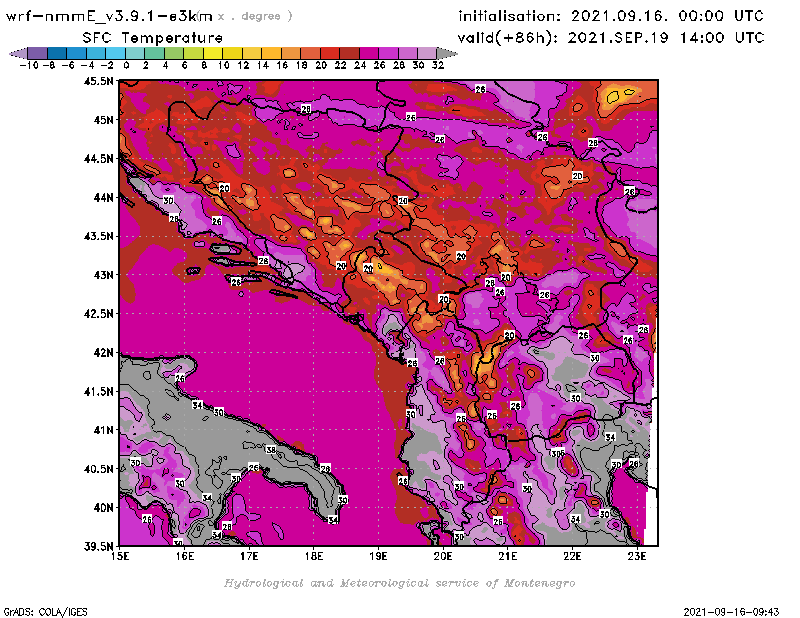Click the initialisation date '2021.09.16. 00:00 UTC'
The image size is (800, 618).
[667, 16]
